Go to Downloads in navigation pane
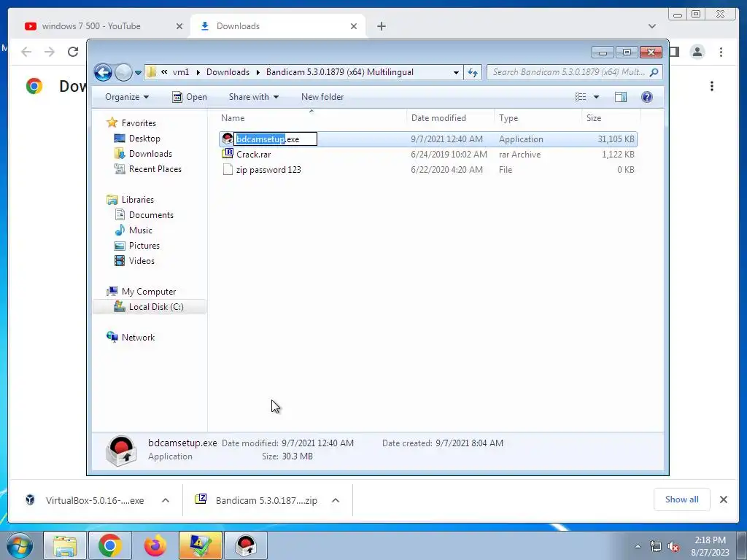This screenshot has width=747, height=560. 150,154
